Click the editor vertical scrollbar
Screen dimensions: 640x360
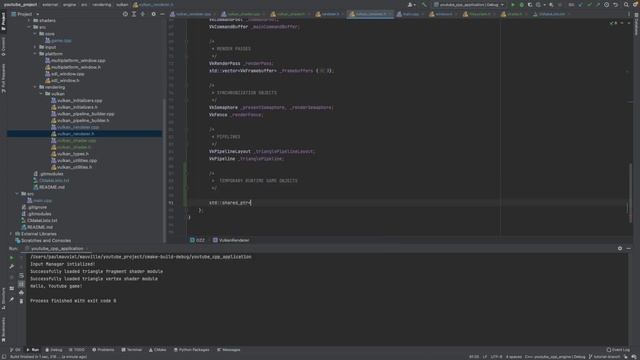[x=630, y=192]
